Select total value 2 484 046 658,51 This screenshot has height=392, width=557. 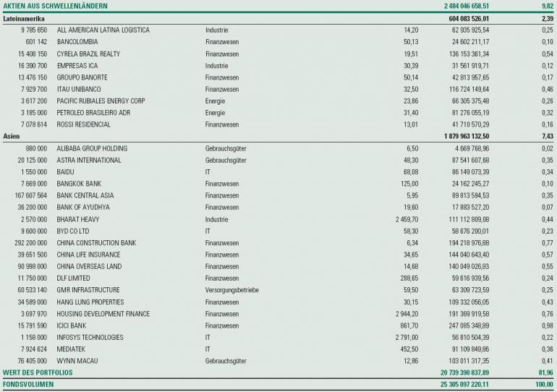coord(467,6)
